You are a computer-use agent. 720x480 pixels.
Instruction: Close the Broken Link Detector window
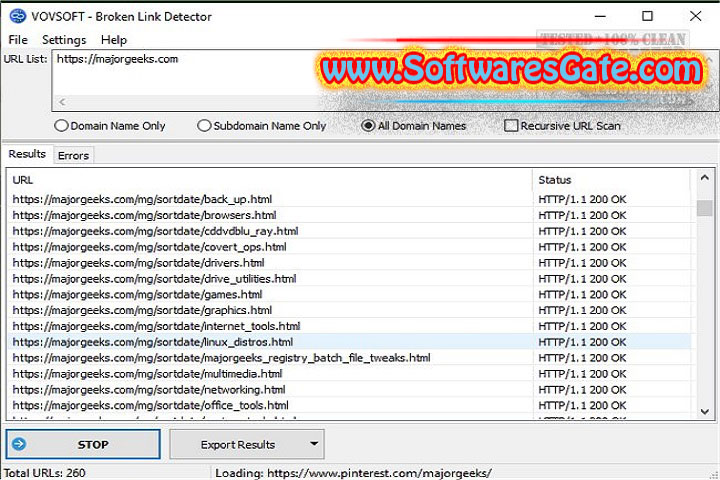click(695, 16)
